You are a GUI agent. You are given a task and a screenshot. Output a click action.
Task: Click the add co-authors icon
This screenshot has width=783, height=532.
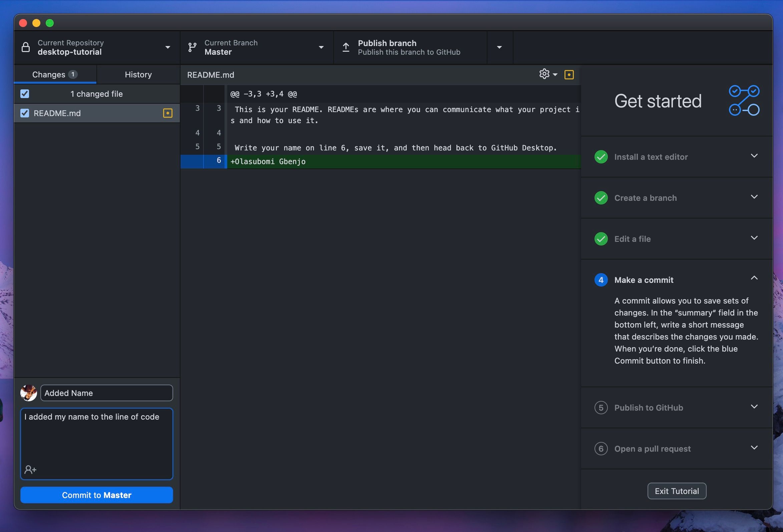click(x=30, y=469)
